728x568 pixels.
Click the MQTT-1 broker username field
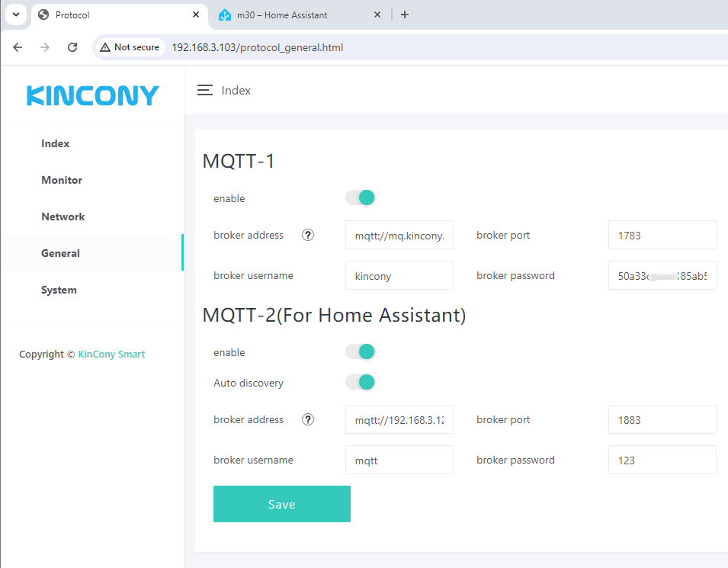(399, 276)
